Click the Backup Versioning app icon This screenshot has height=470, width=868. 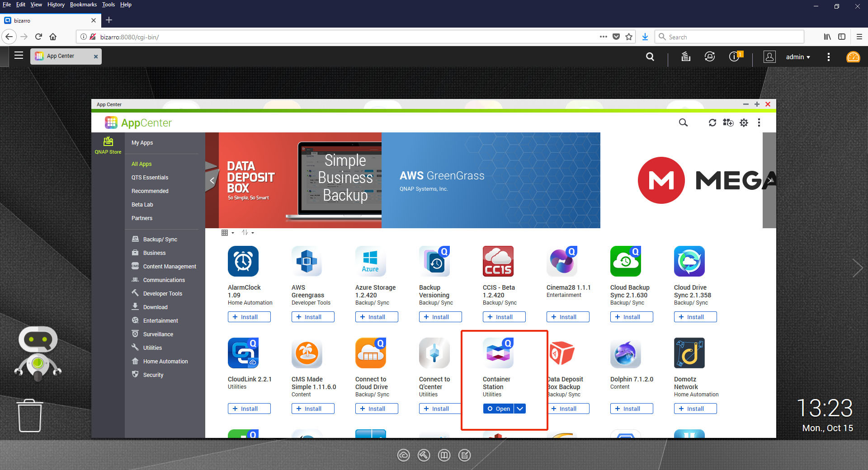(x=434, y=261)
